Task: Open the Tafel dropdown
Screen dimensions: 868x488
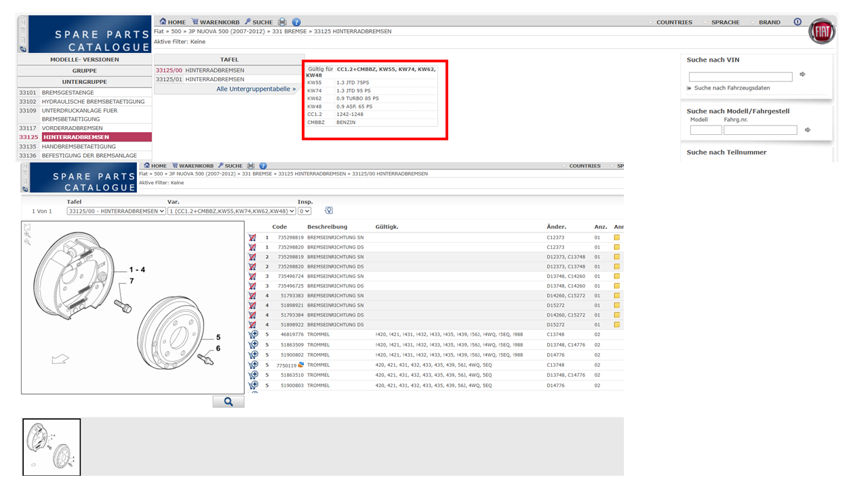Action: coord(116,211)
